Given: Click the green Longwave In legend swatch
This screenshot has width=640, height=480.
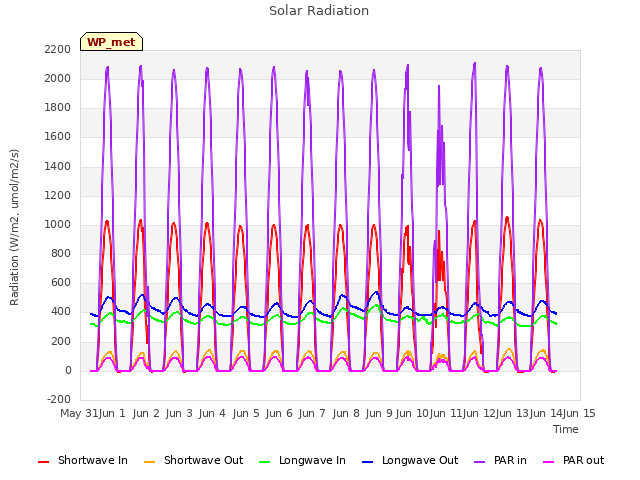Looking at the screenshot, I should pos(265,462).
